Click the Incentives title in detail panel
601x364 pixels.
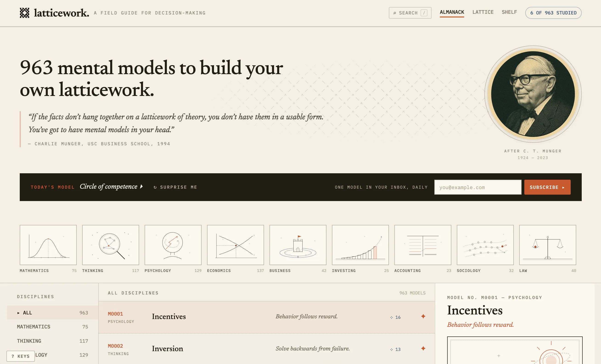coord(475,310)
